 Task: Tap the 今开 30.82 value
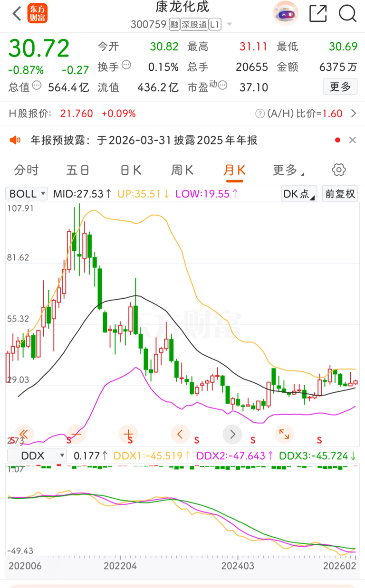click(164, 46)
